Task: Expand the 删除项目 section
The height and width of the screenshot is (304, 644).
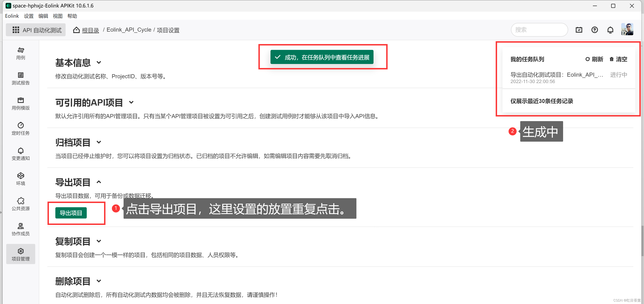Action: [99, 281]
